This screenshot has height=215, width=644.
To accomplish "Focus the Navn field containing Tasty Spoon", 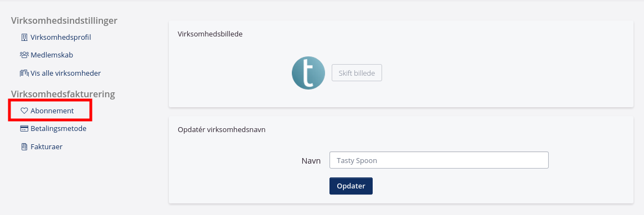I will (439, 160).
